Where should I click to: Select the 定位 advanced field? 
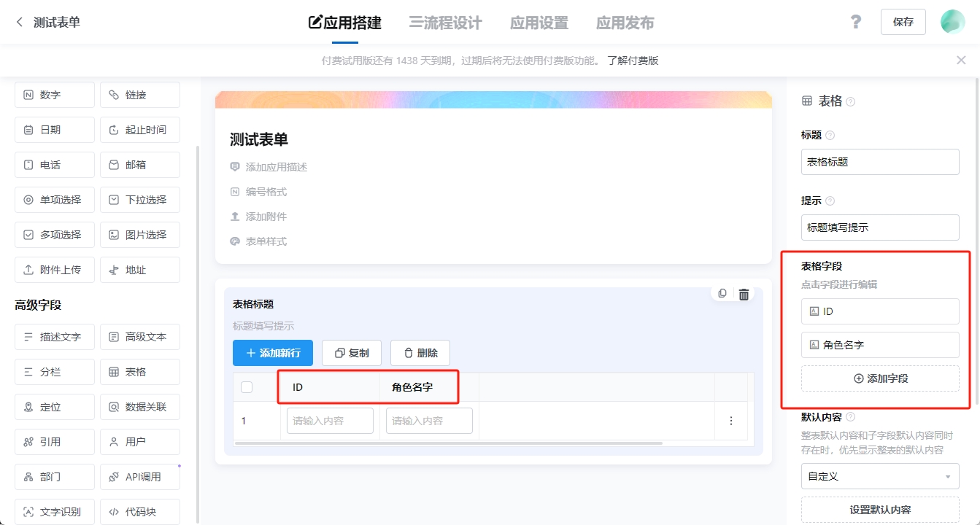click(x=54, y=406)
